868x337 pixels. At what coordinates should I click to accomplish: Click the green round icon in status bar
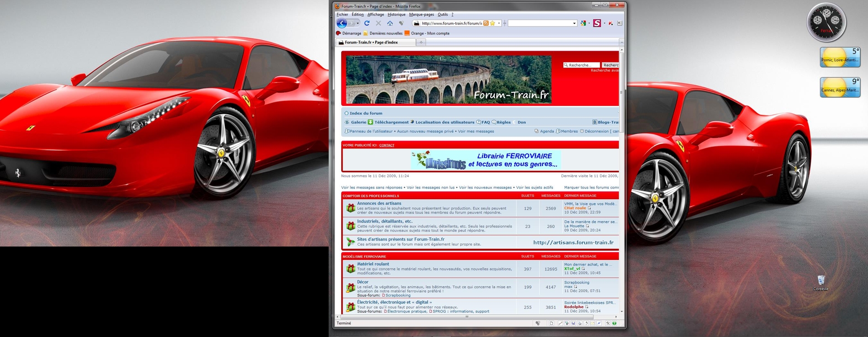614,323
